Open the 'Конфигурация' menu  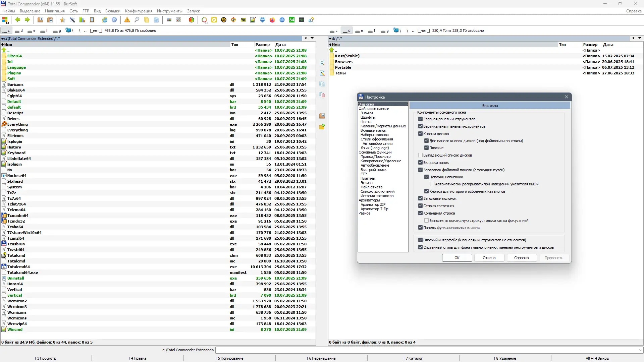(x=139, y=11)
